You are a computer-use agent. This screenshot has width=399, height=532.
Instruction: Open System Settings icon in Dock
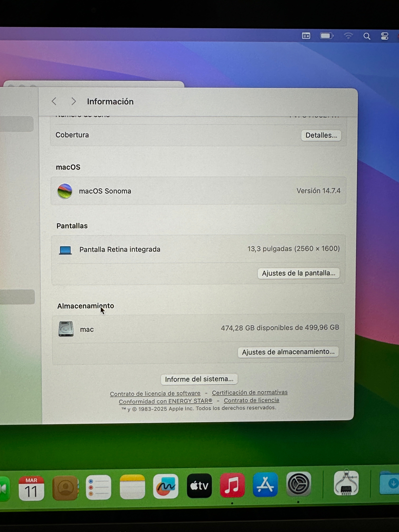click(298, 484)
